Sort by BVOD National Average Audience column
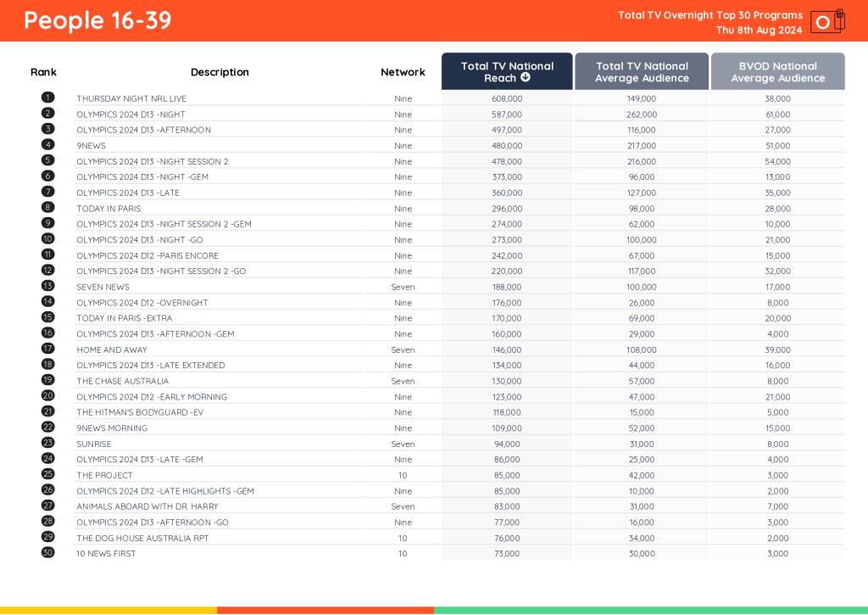This screenshot has width=868, height=615. click(777, 72)
